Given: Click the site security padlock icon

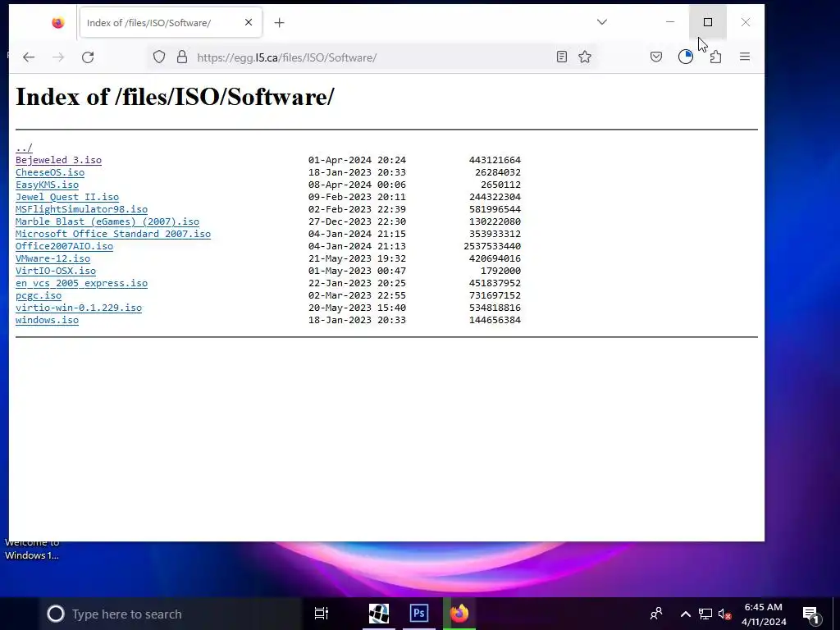Looking at the screenshot, I should 182,57.
